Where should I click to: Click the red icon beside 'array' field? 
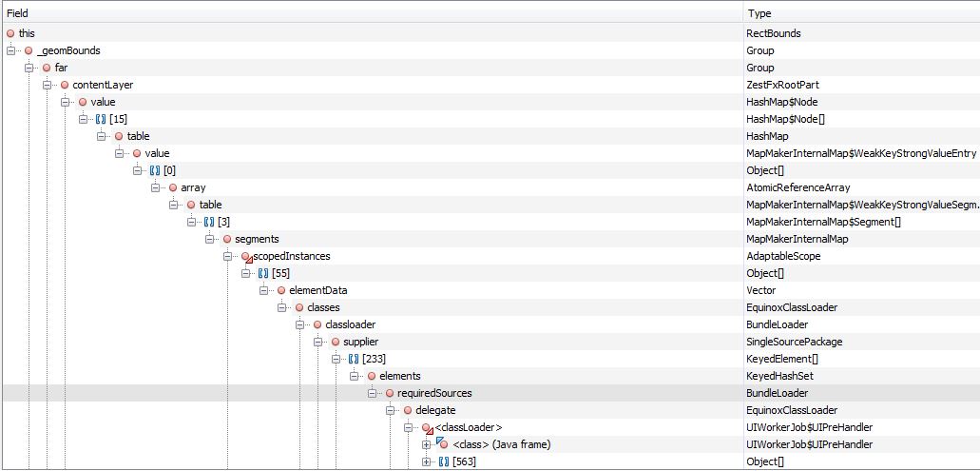(172, 187)
